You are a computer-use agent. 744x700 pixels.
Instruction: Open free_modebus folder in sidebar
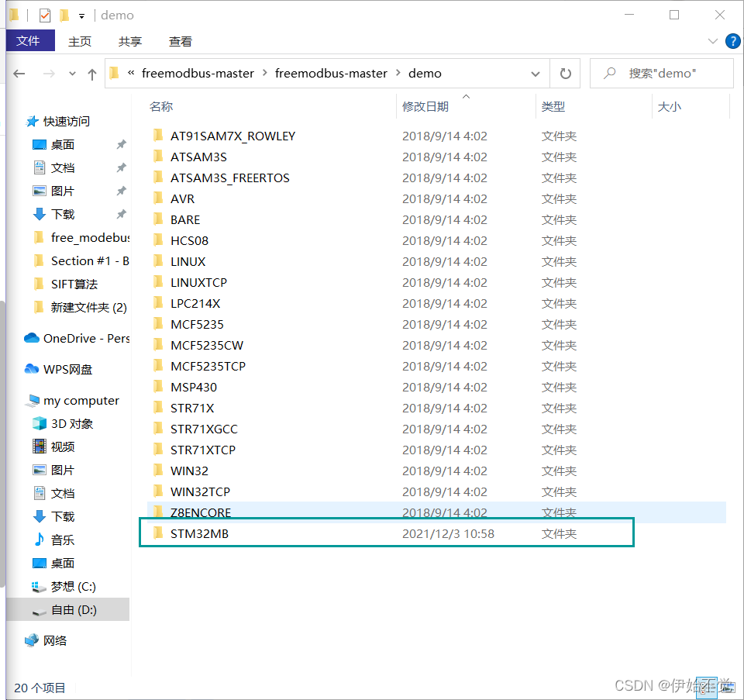[90, 237]
